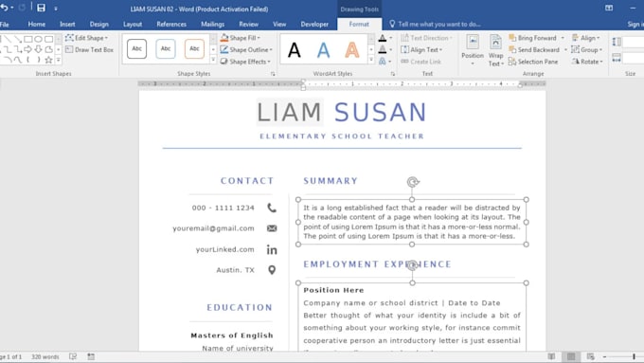Expand the Send Backward dropdown arrow

pos(565,49)
